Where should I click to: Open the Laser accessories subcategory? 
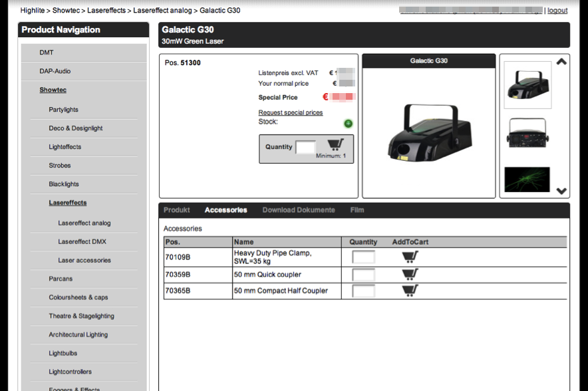pos(84,260)
